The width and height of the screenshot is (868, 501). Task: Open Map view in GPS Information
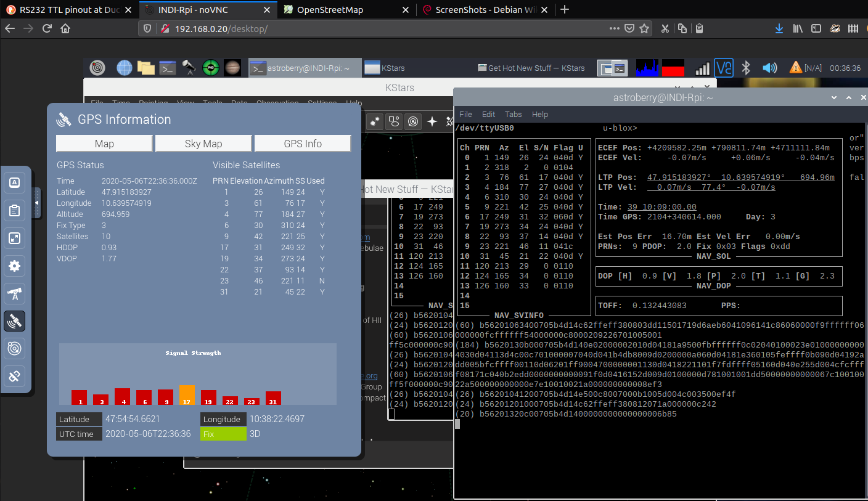pos(104,144)
